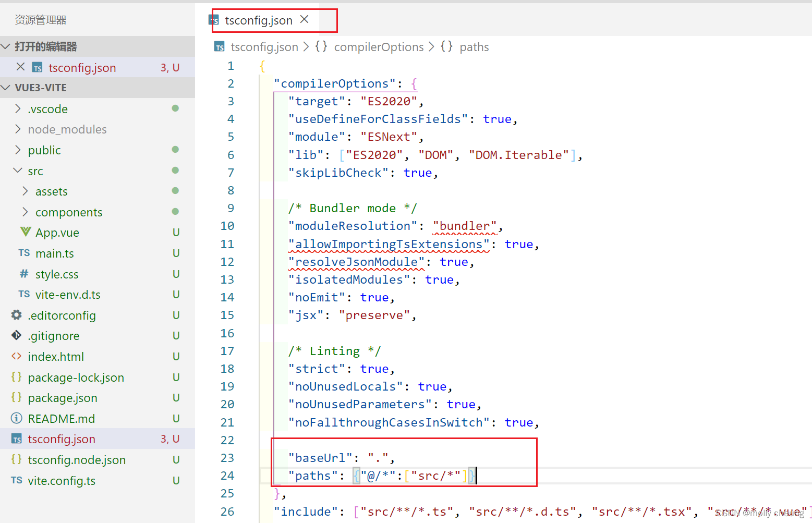
Task: Click the braces icon beside package-lock.json
Action: (17, 376)
